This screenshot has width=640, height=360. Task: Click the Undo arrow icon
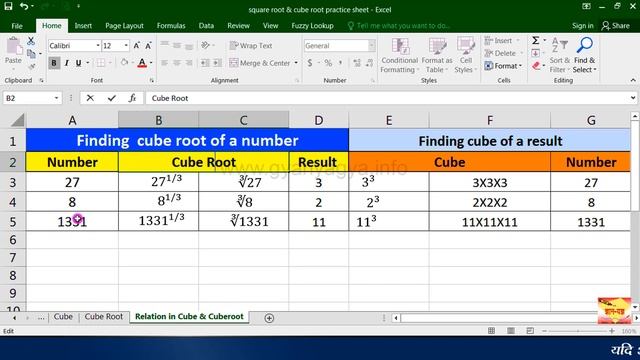click(x=24, y=6)
